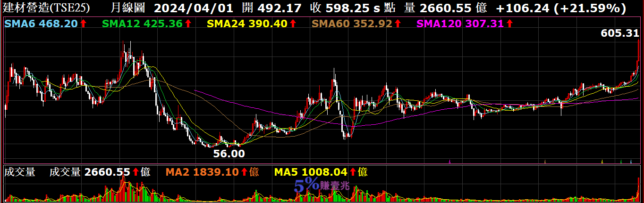Image resolution: width=644 pixels, height=203 pixels.
Task: Select the yellow SMA24 390.40 label
Action: click(247, 24)
